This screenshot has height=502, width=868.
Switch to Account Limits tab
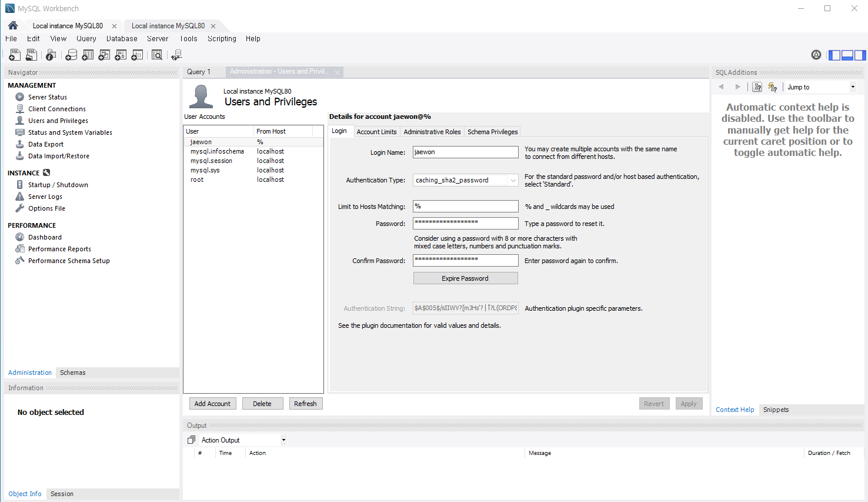pos(376,132)
